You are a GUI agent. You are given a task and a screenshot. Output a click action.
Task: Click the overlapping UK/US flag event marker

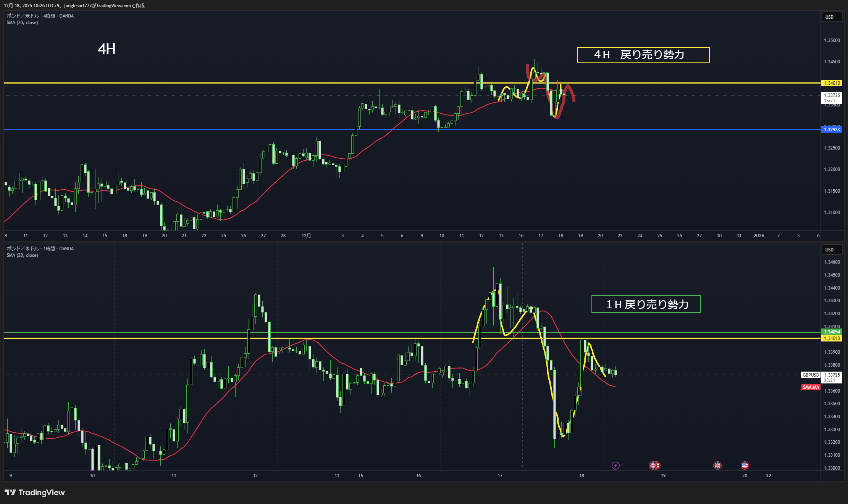coord(654,465)
